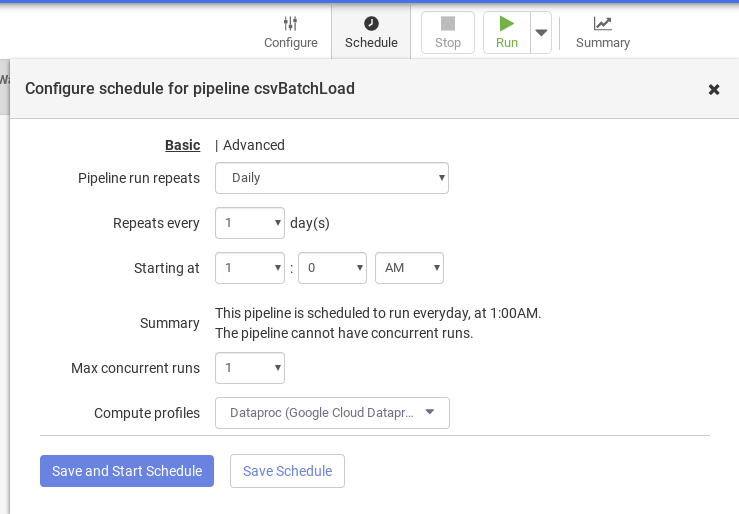Switch to the Advanced schedule tab
Screen dimensions: 739x514
(x=254, y=145)
